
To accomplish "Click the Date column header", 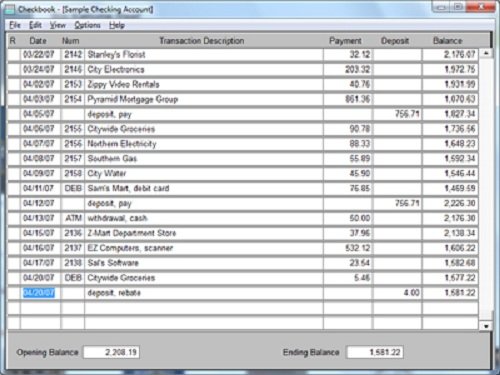I will tap(38, 41).
